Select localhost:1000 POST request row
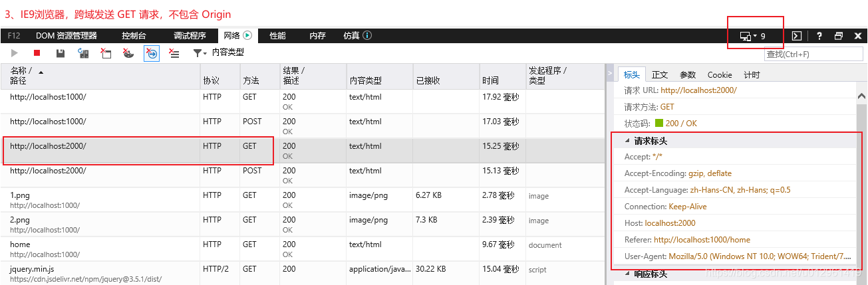The width and height of the screenshot is (868, 285). point(303,126)
